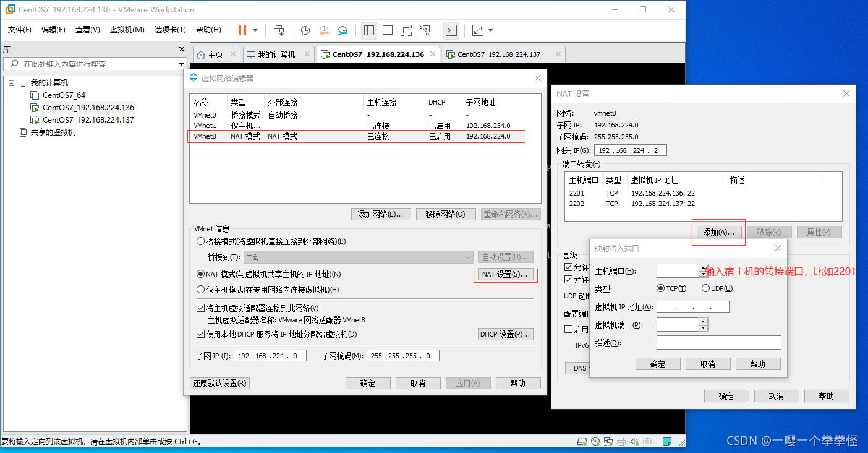Click the hard disk status bar icon
The height and width of the screenshot is (453, 868).
581,441
